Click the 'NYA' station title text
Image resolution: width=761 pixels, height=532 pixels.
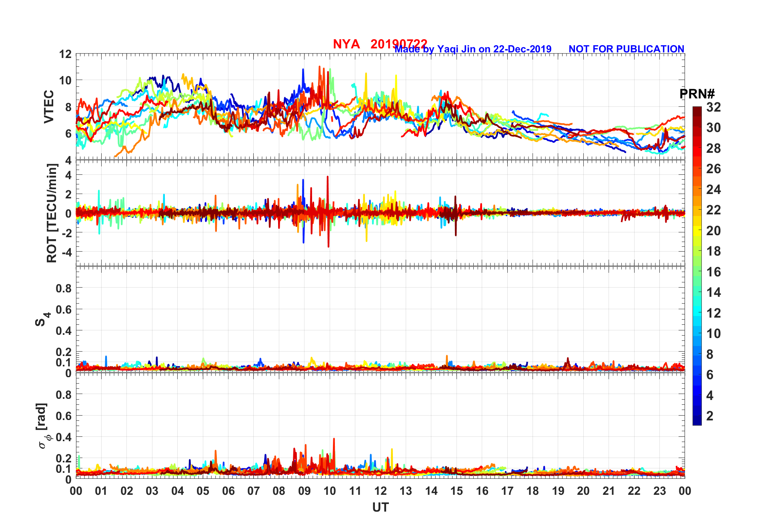point(346,44)
